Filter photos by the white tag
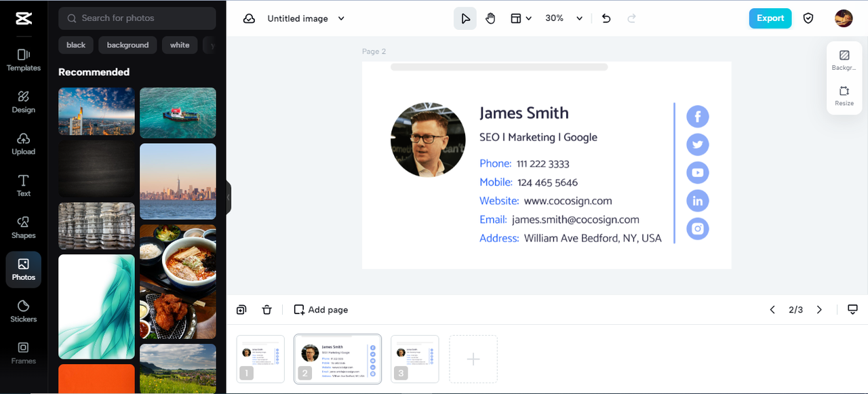868x394 pixels. pos(180,45)
